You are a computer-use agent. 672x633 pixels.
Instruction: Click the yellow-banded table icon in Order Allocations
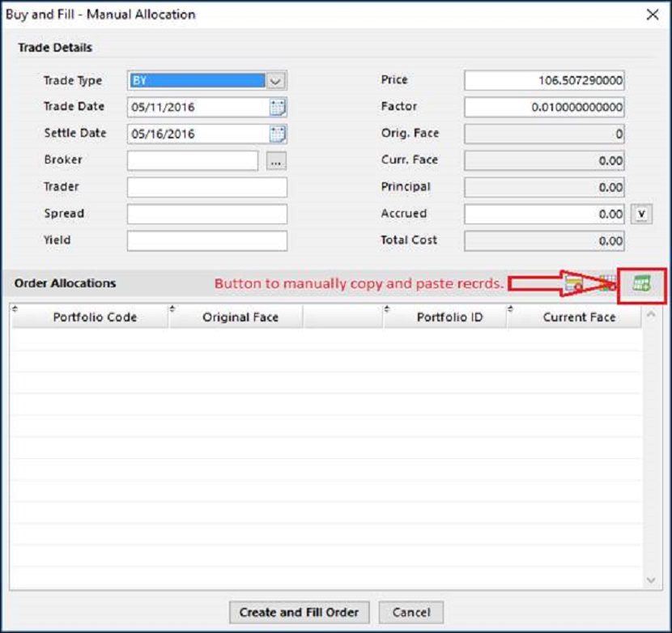point(573,284)
